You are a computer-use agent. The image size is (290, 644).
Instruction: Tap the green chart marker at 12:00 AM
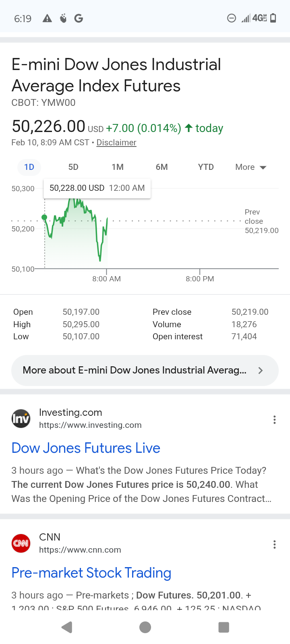click(x=44, y=217)
